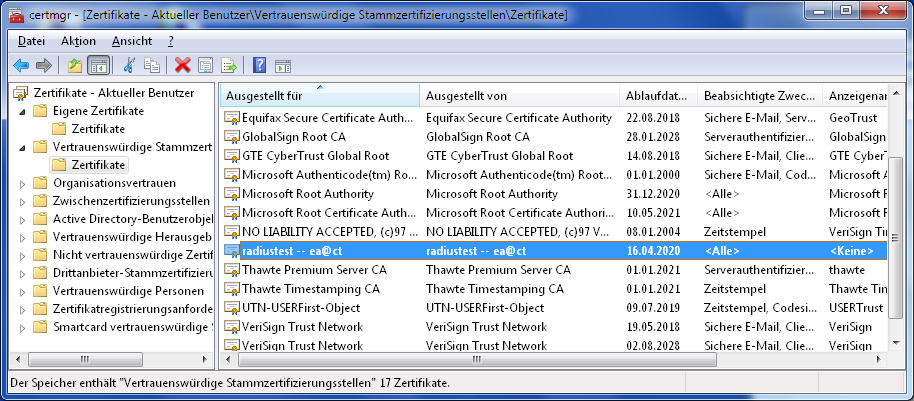Click Zeitstempel purpose of Thawte Timestamping
The height and width of the screenshot is (401, 914).
pos(735,289)
